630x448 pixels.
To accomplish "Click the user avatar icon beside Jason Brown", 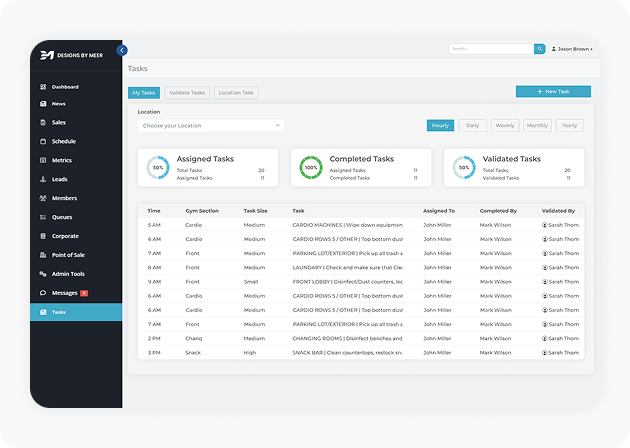I will tap(554, 49).
